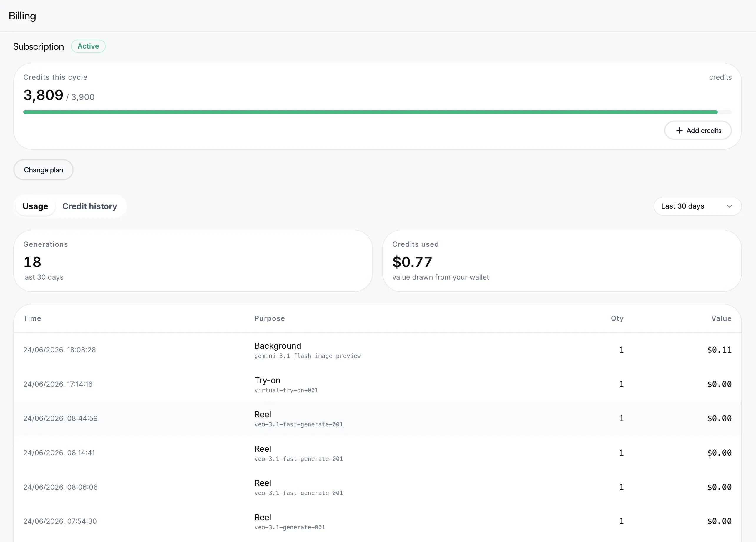Click the 24/06/2026, 07:54:30 timestamp
Image resolution: width=756 pixels, height=542 pixels.
(x=60, y=521)
